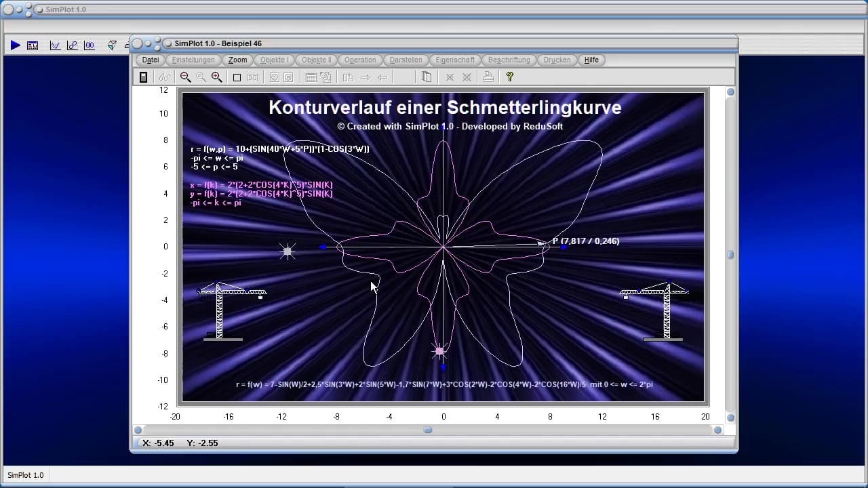Open help via the yellow question mark icon
The height and width of the screenshot is (488, 868).
[x=510, y=77]
